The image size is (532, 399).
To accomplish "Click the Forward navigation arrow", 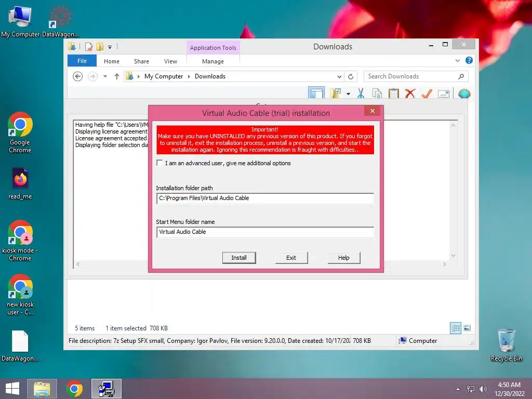I will tap(92, 76).
